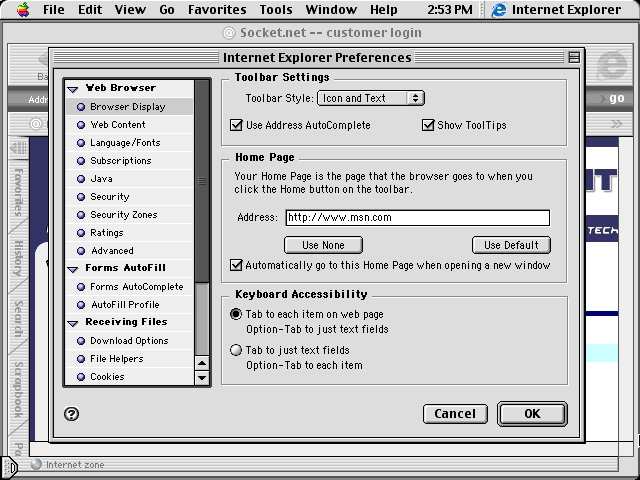Screen dimensions: 640x480
Task: Select Tab to just text fields radio
Action: (236, 350)
